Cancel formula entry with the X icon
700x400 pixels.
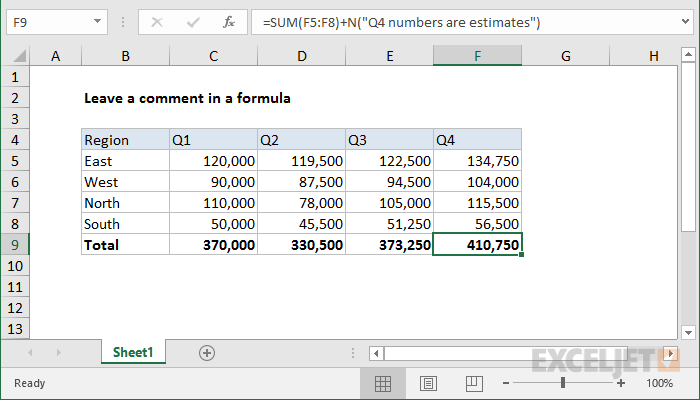[x=157, y=22]
